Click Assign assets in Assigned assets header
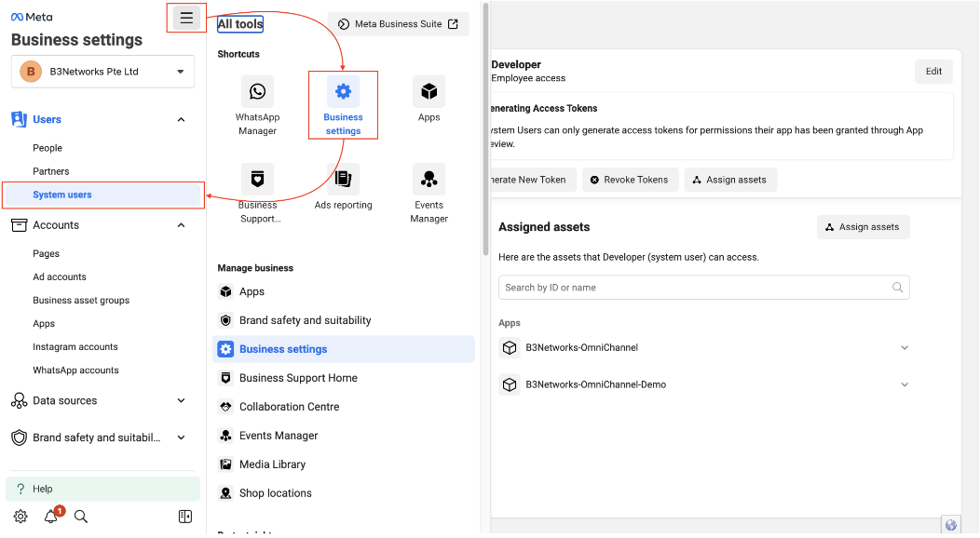 864,227
